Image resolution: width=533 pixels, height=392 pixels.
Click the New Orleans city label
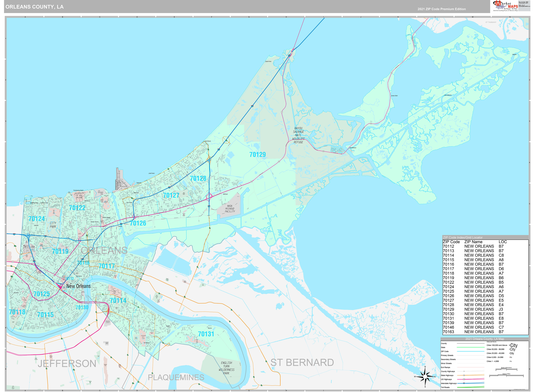point(79,286)
